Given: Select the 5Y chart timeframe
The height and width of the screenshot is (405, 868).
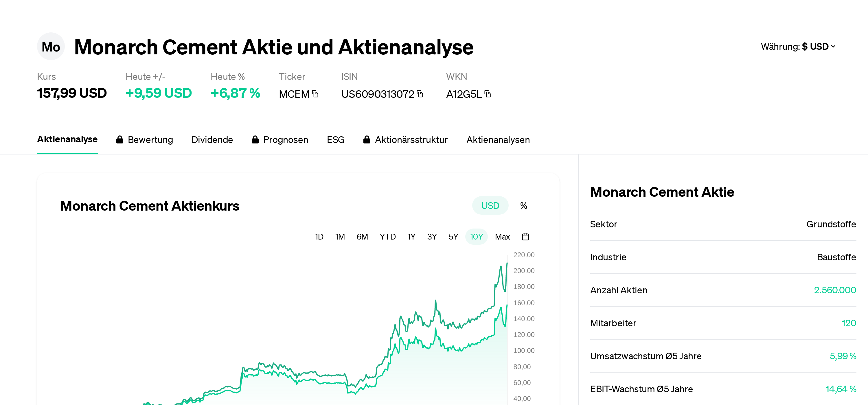Looking at the screenshot, I should pos(453,237).
